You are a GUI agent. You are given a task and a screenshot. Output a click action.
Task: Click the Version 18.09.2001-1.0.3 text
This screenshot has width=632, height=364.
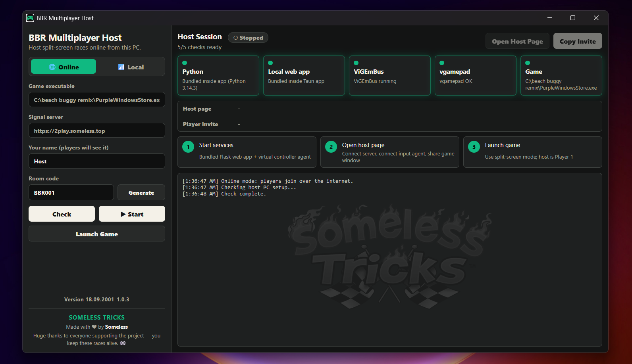(97, 299)
